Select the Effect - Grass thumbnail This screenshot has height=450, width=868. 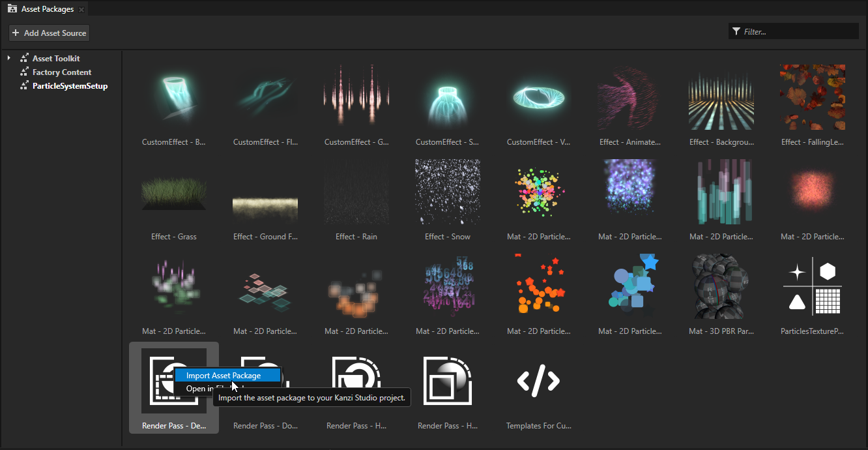pos(174,192)
